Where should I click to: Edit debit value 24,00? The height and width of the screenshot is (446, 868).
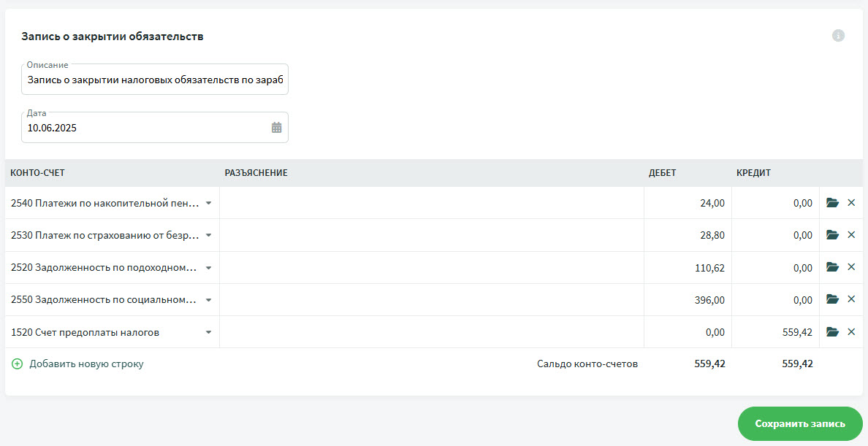(688, 203)
